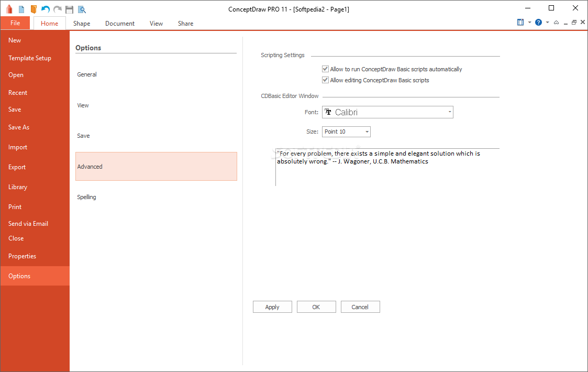Select Library in the File sidebar
Image resolution: width=588 pixels, height=372 pixels.
(x=35, y=187)
